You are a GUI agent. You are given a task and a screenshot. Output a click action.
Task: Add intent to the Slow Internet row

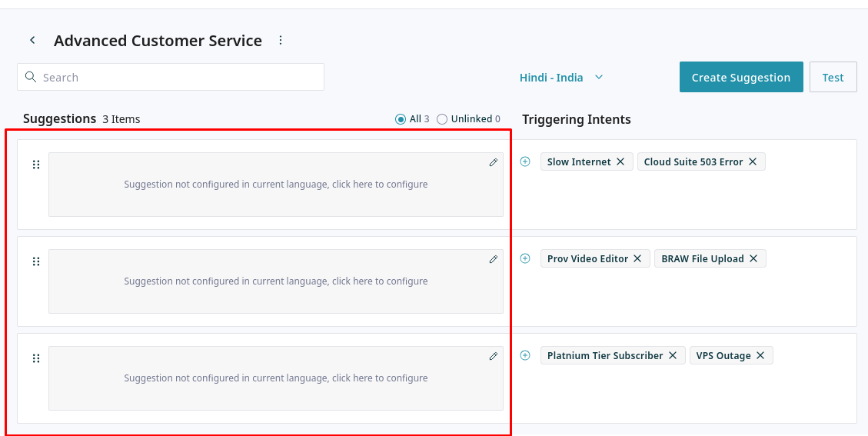tap(525, 161)
